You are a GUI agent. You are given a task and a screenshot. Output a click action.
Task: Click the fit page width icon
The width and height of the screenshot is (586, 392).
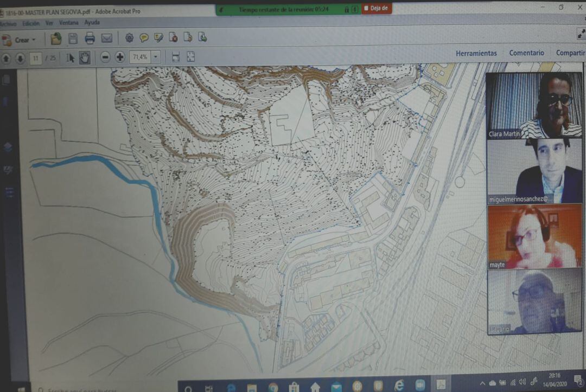(175, 56)
